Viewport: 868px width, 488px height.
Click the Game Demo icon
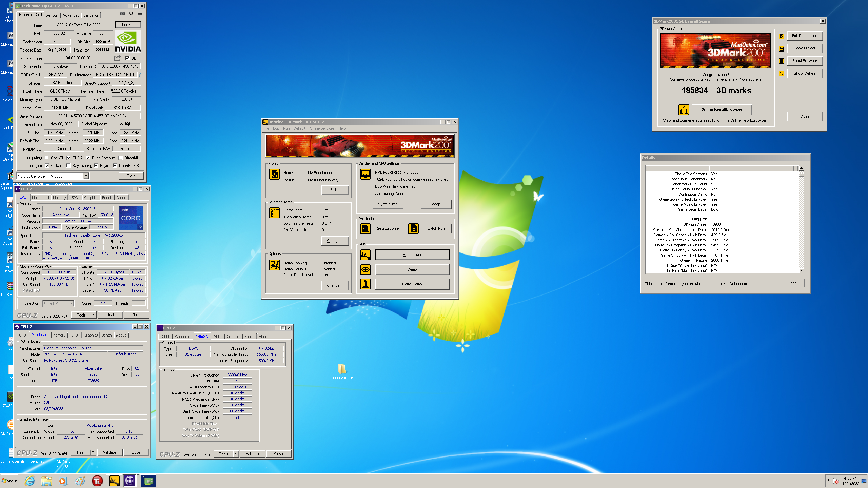click(365, 284)
